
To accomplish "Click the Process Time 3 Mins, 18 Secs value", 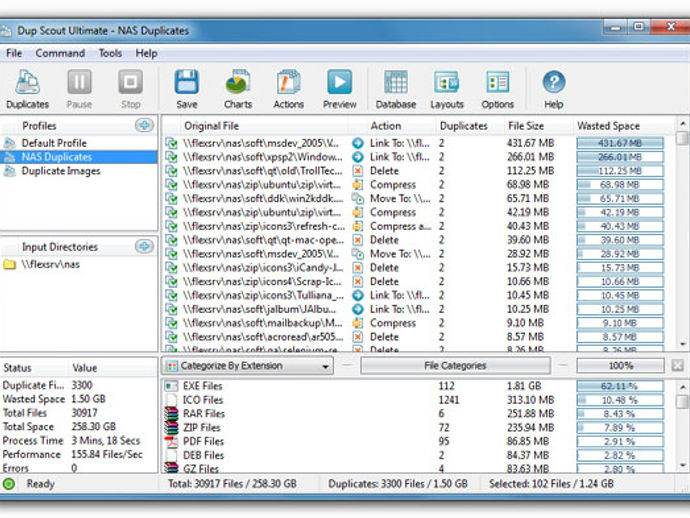I will point(106,441).
